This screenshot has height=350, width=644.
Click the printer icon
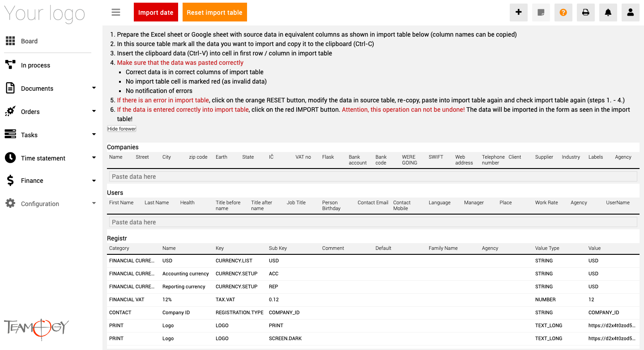pos(586,13)
